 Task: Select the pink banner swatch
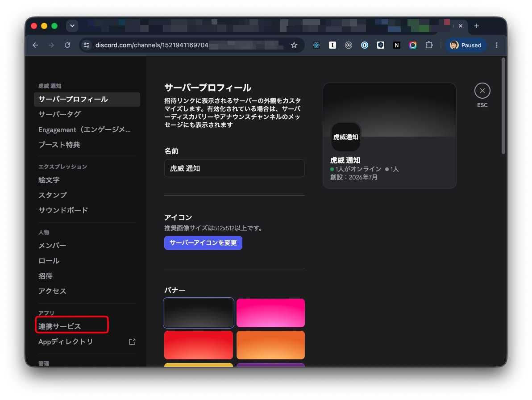pos(270,313)
